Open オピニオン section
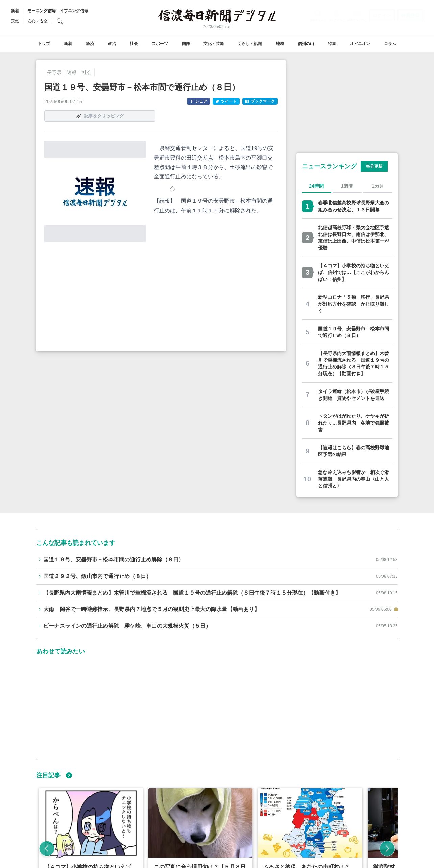 [360, 44]
